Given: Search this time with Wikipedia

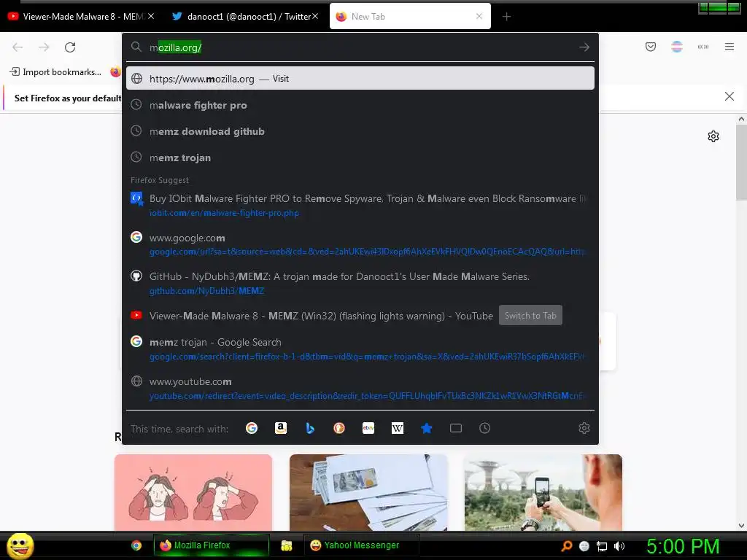Looking at the screenshot, I should click(398, 428).
